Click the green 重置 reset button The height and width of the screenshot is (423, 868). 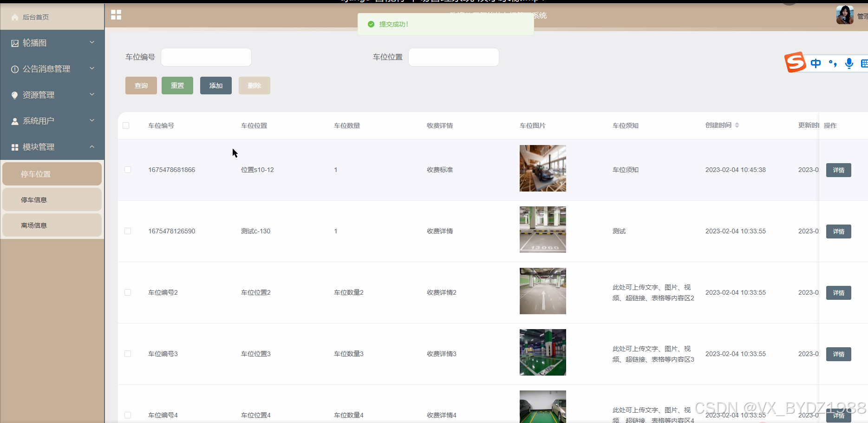pyautogui.click(x=177, y=86)
